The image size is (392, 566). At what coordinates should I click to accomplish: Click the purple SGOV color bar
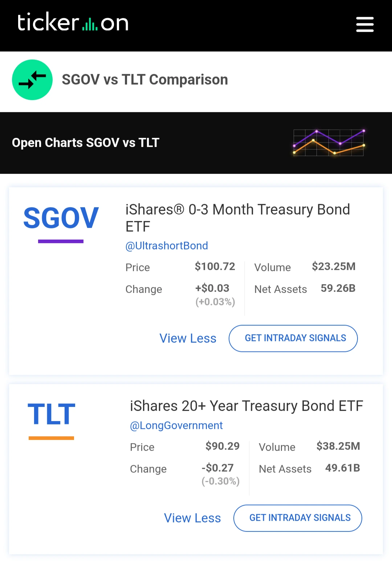click(61, 241)
